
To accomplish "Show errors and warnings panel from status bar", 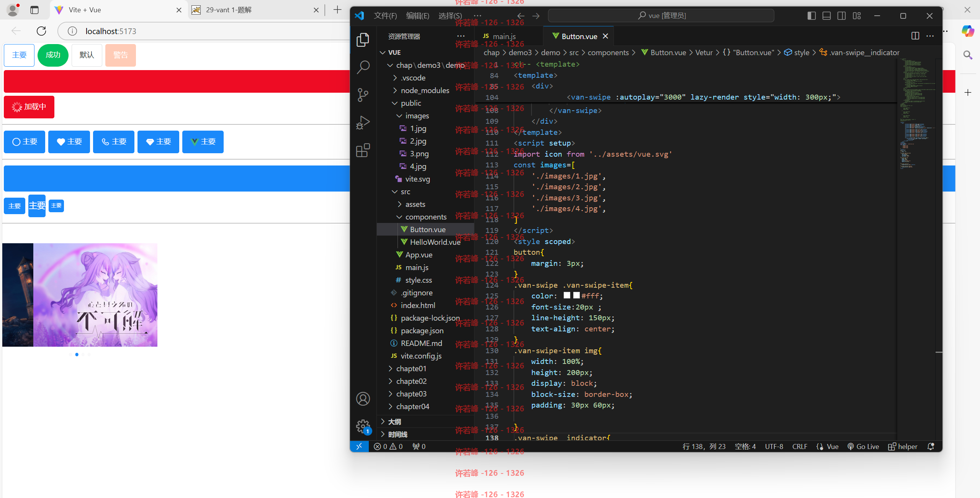I will [x=388, y=446].
